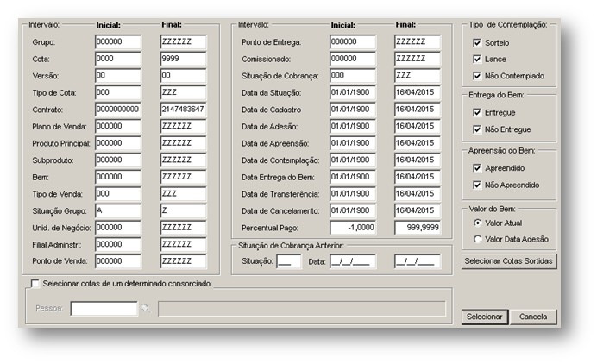Screen dimensions: 597x364
Task: Click the Cota final field with 9999
Action: click(x=184, y=59)
